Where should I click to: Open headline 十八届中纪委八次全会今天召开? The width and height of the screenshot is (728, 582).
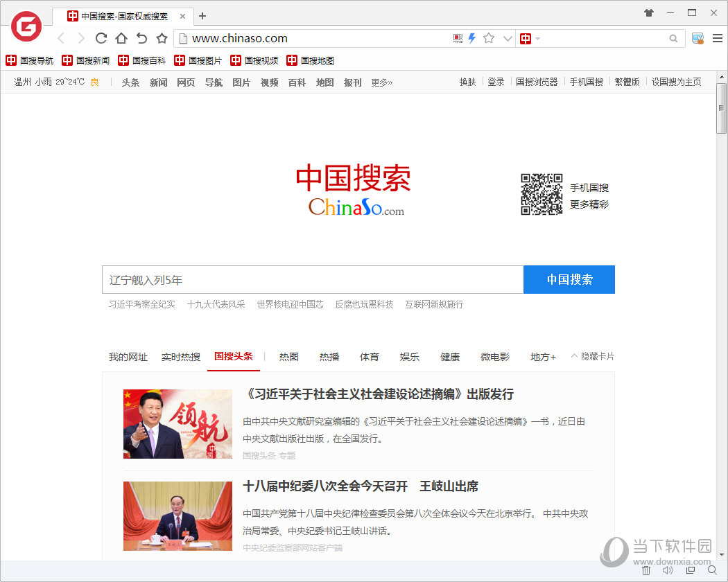tap(361, 486)
